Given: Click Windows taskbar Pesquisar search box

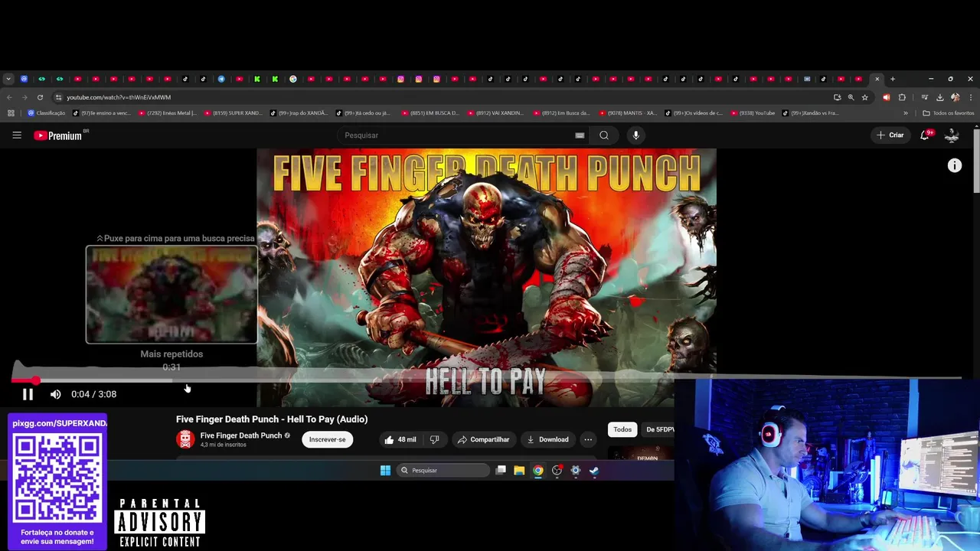Looking at the screenshot, I should [444, 471].
